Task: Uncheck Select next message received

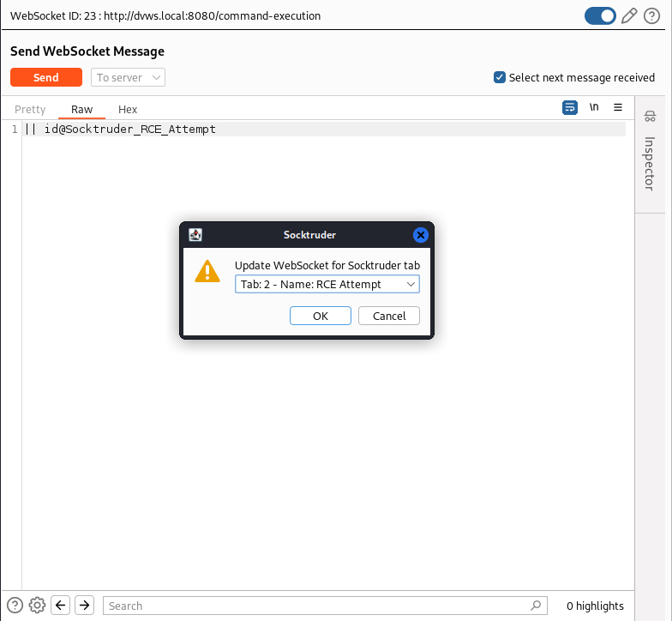Action: click(x=499, y=77)
